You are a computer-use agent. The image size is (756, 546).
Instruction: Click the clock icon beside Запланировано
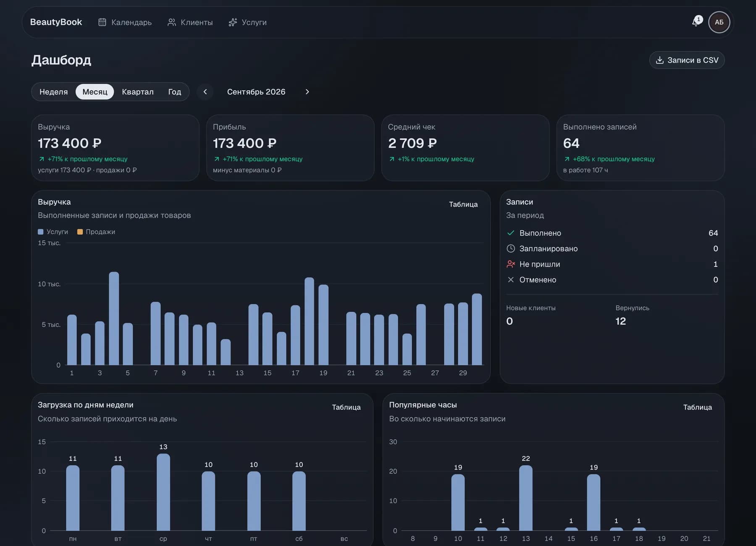tap(511, 248)
